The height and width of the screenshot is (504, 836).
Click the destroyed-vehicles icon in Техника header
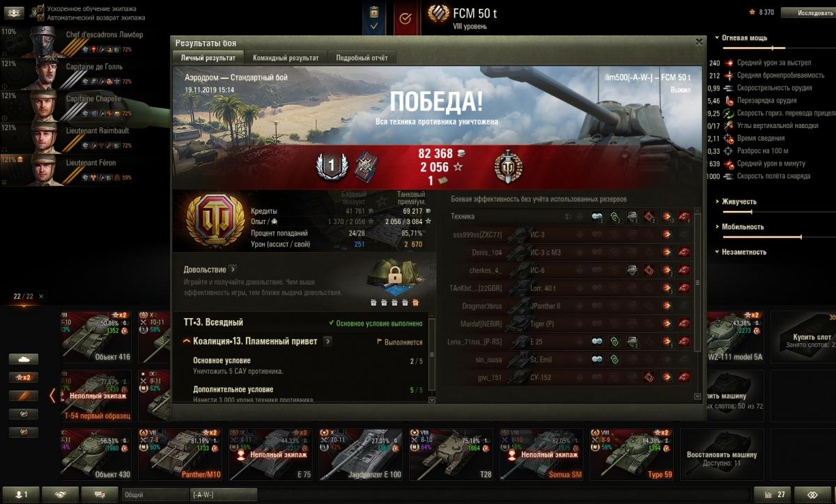[x=684, y=216]
